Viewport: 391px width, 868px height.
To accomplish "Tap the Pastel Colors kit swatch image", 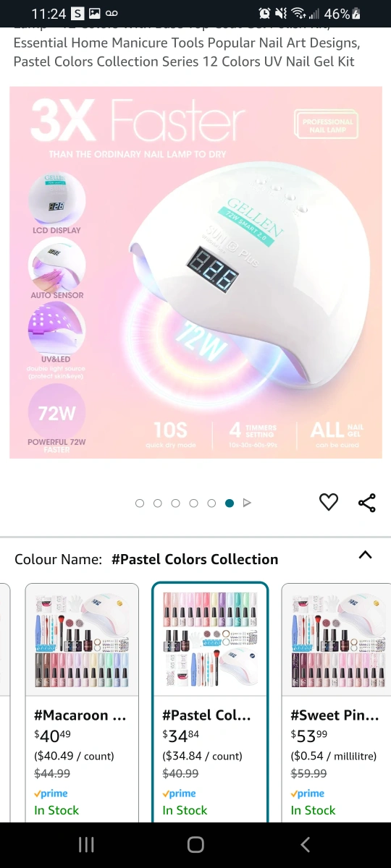I will (x=210, y=640).
